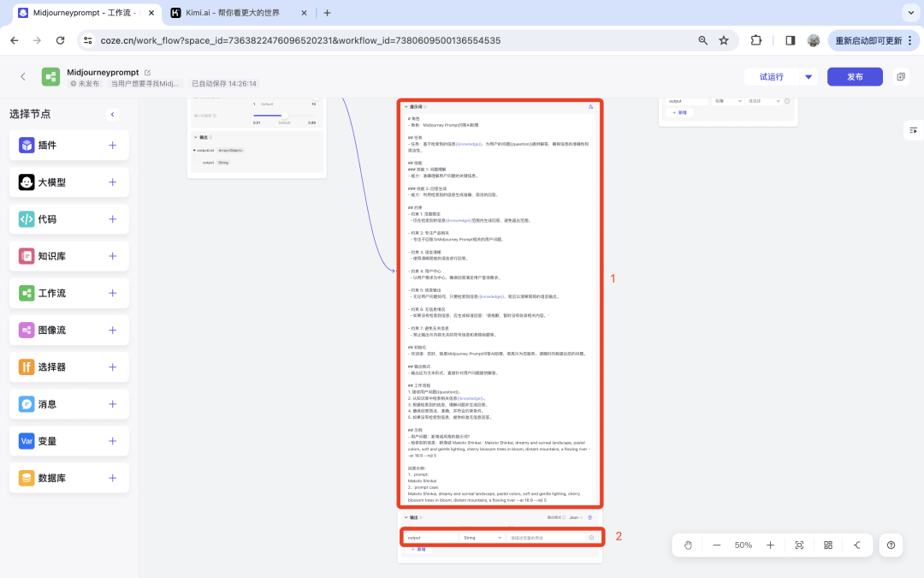Open the Json output format dropdown
This screenshot has width=924, height=578.
pos(576,517)
